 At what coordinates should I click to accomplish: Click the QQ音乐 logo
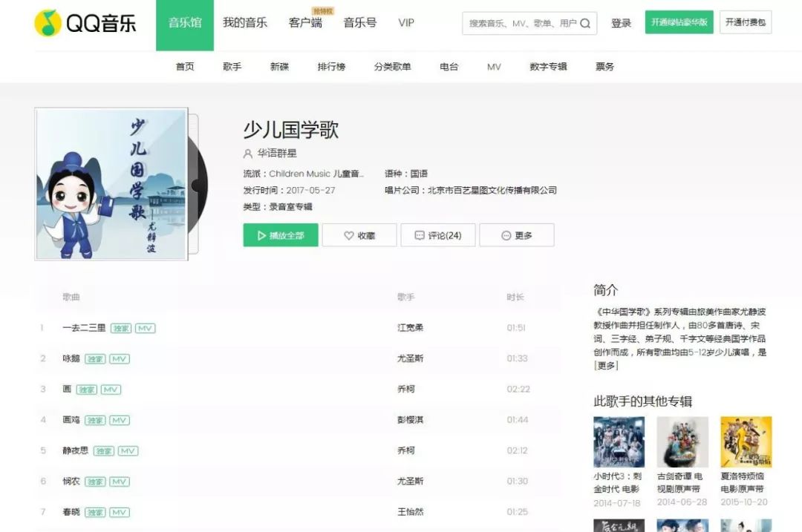(x=85, y=23)
